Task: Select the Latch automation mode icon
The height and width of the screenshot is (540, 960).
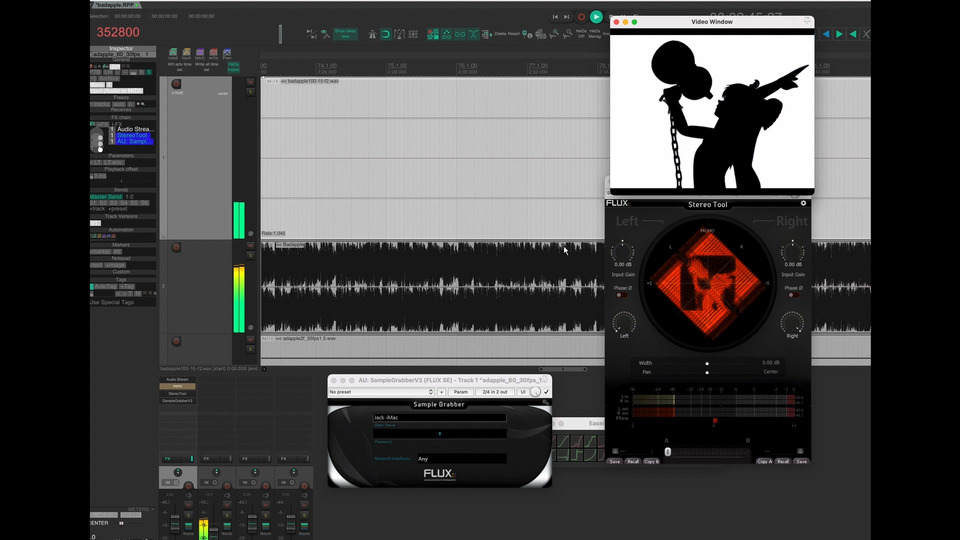Action: coord(200,54)
